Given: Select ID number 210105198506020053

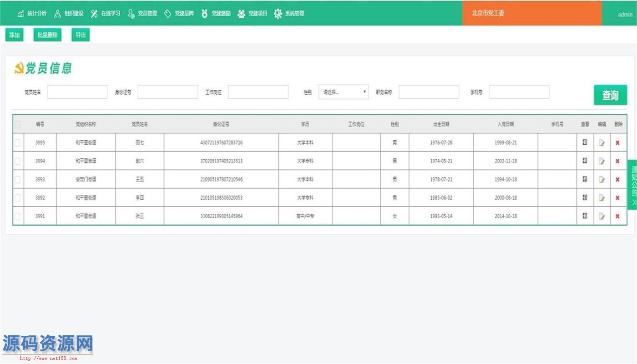Looking at the screenshot, I should (x=222, y=198).
